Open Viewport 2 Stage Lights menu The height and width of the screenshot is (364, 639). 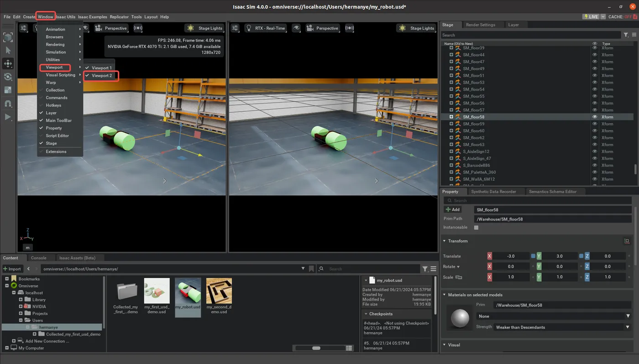[416, 28]
